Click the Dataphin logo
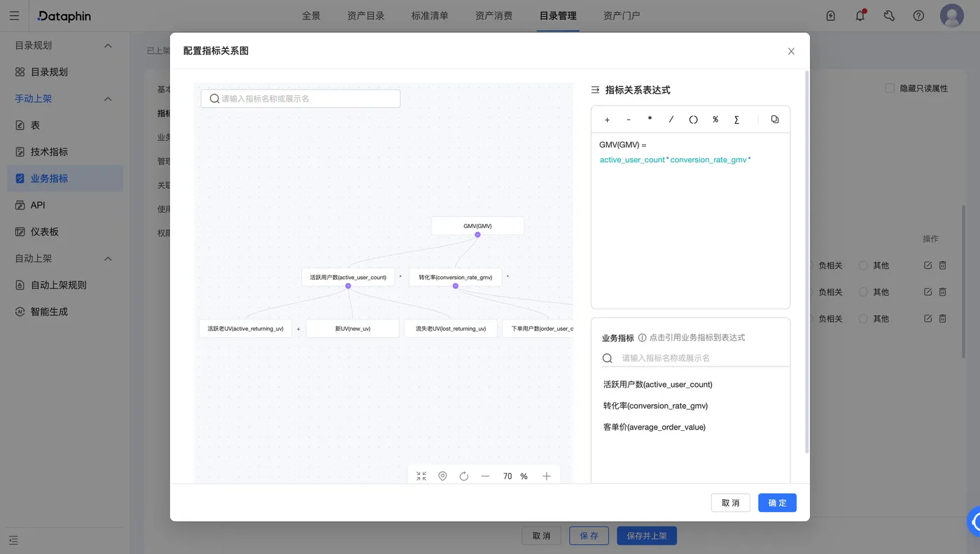 [x=64, y=15]
